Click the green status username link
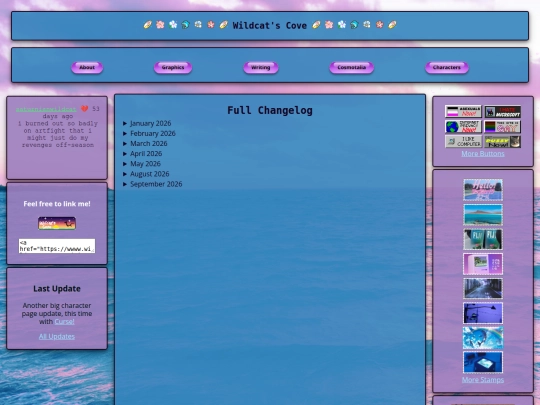 46,109
